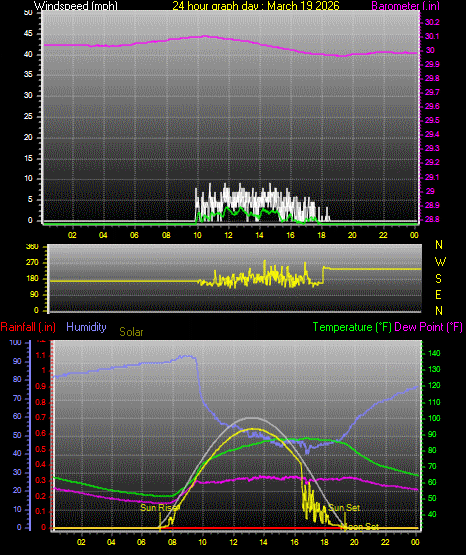
Task: Click the 270 degree mark on the direction scale
Action: point(32,263)
